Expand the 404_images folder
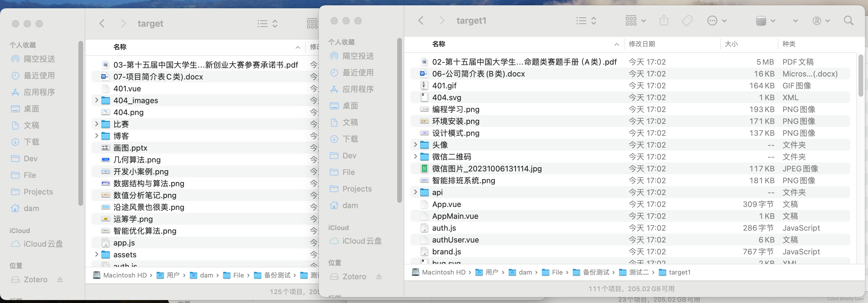 click(x=97, y=100)
